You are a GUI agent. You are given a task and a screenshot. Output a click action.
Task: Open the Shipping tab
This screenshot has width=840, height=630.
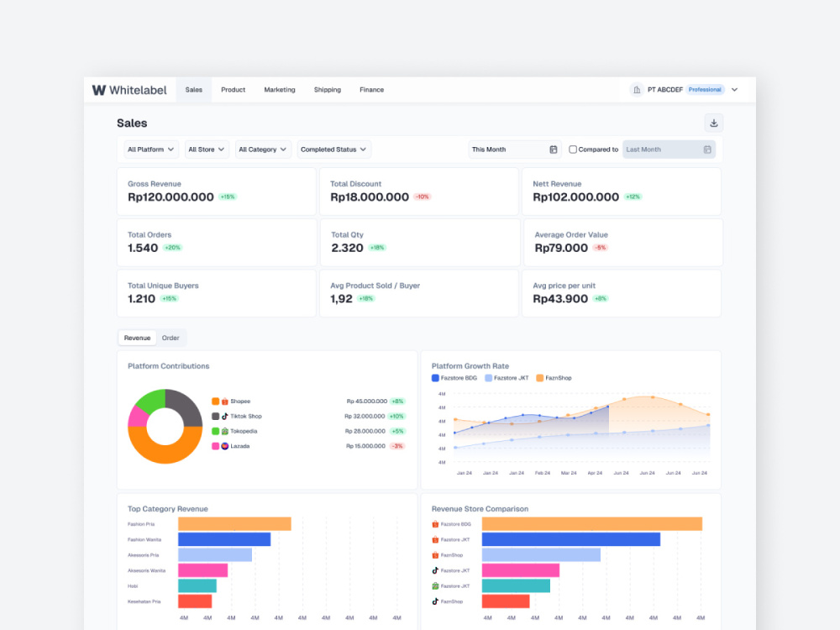pos(328,90)
